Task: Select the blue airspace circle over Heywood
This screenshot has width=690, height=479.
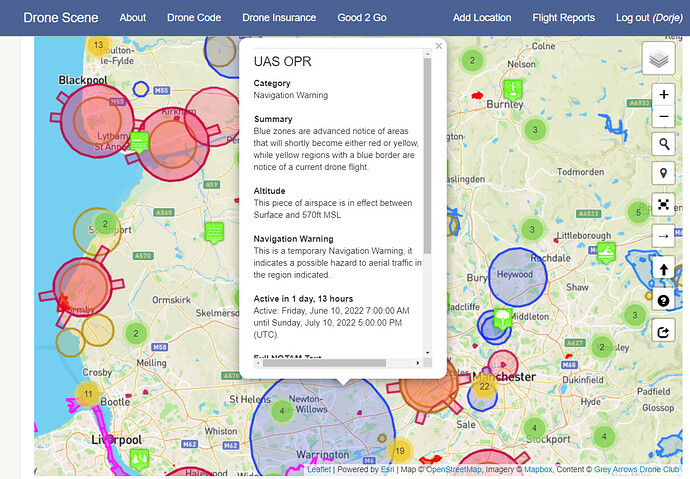Action: pos(518,277)
